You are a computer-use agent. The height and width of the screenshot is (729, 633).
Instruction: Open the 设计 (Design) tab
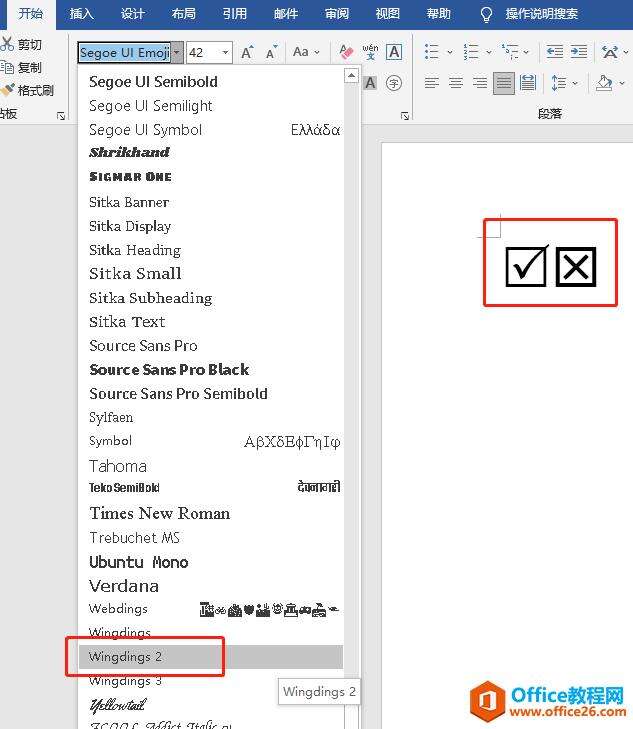132,14
